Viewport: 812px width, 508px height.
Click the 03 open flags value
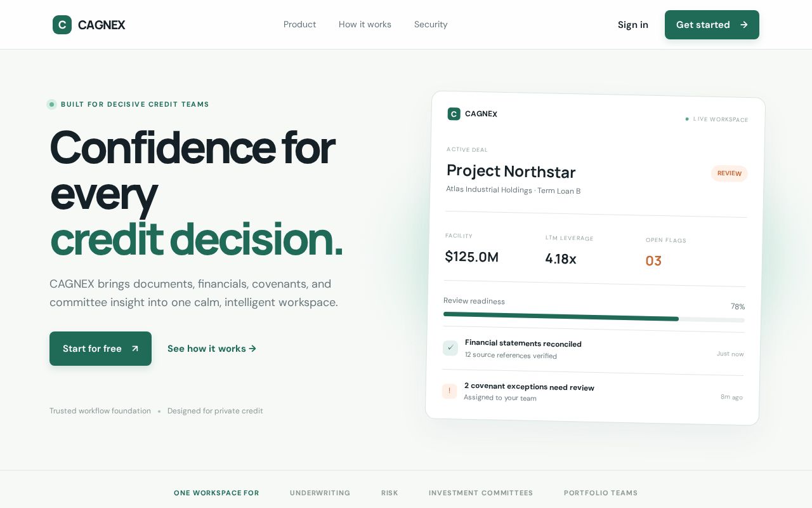653,261
